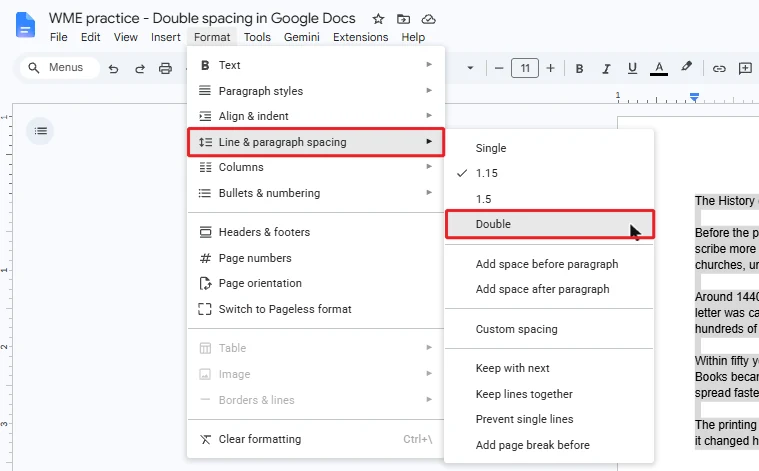Open the font dropdown arrow in toolbar

click(470, 68)
